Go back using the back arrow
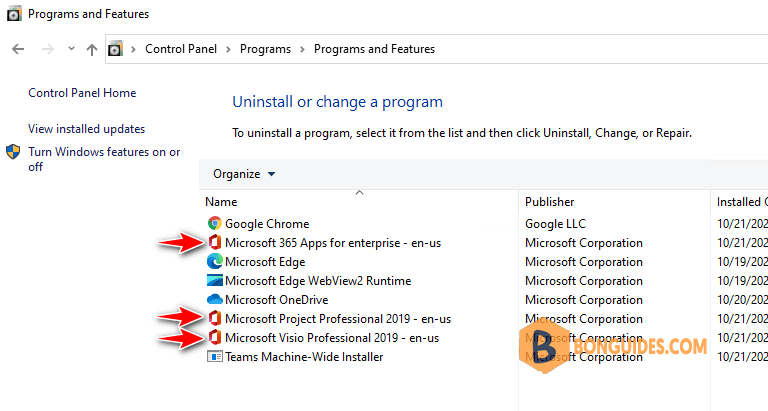 tap(18, 49)
